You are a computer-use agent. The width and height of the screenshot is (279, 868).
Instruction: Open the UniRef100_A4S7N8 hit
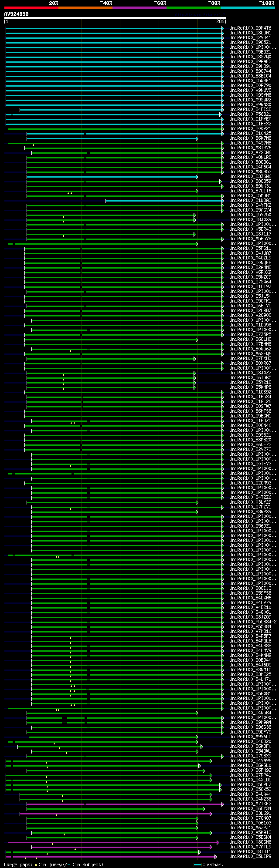[x=250, y=143]
